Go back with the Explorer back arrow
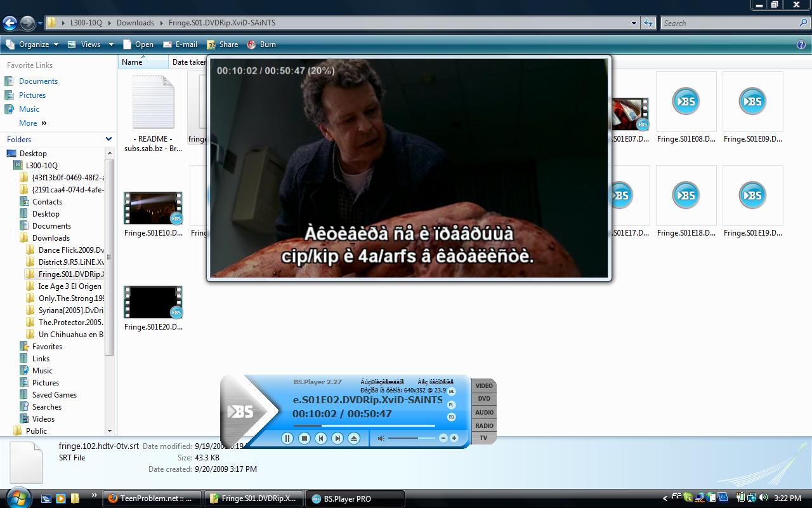812x508 pixels. click(x=10, y=23)
